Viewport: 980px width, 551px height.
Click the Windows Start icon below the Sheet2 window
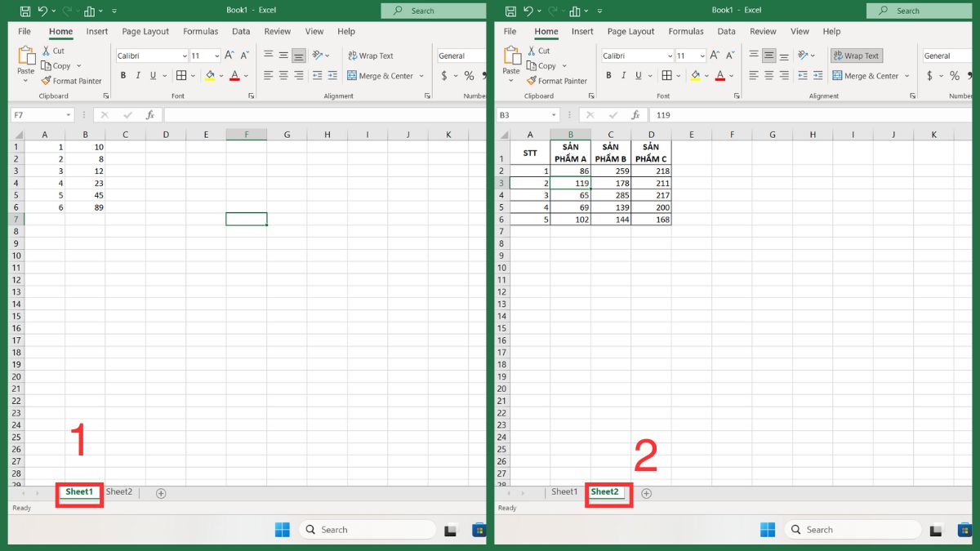(768, 530)
